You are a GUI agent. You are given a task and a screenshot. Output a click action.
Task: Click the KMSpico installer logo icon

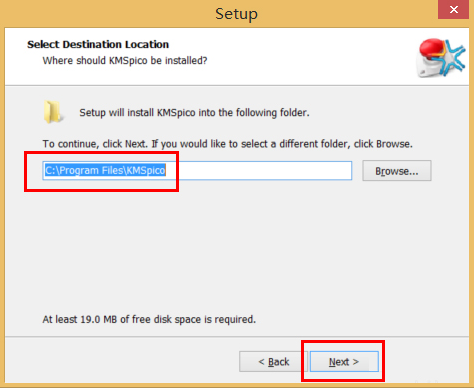[440, 58]
